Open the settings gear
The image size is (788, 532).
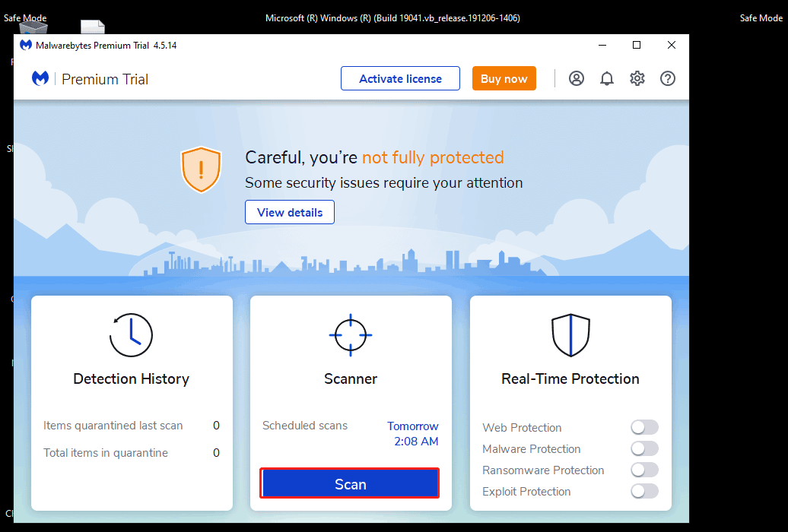point(637,78)
